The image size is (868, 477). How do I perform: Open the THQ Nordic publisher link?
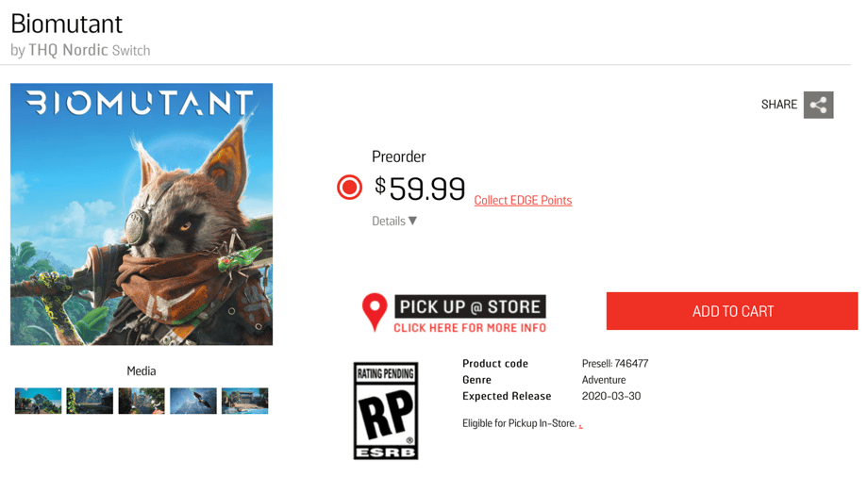click(x=68, y=50)
